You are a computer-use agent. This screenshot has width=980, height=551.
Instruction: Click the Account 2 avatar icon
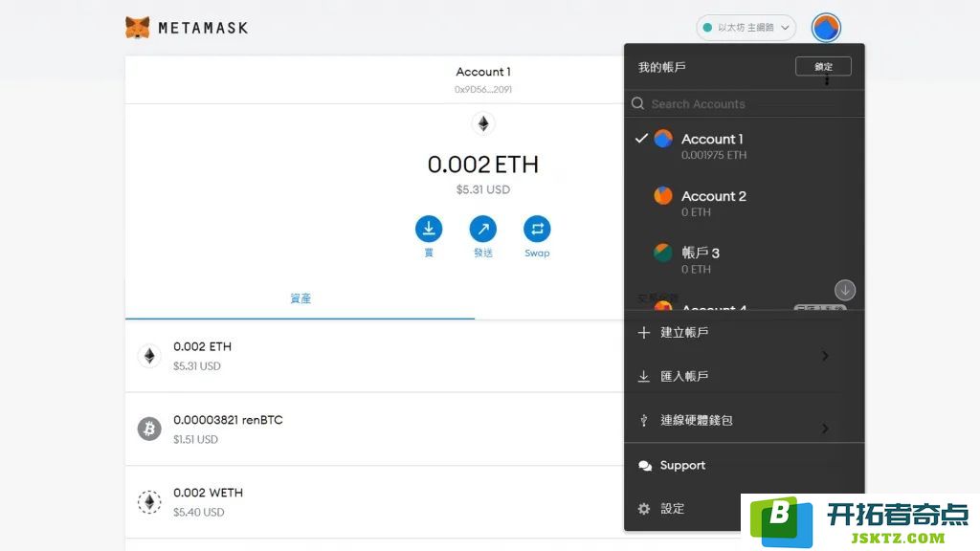click(x=663, y=195)
